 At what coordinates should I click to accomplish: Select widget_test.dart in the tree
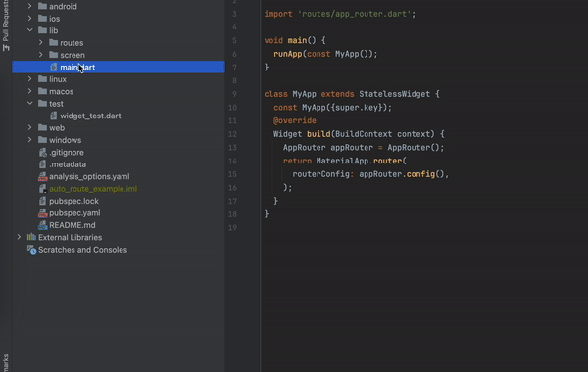point(90,116)
